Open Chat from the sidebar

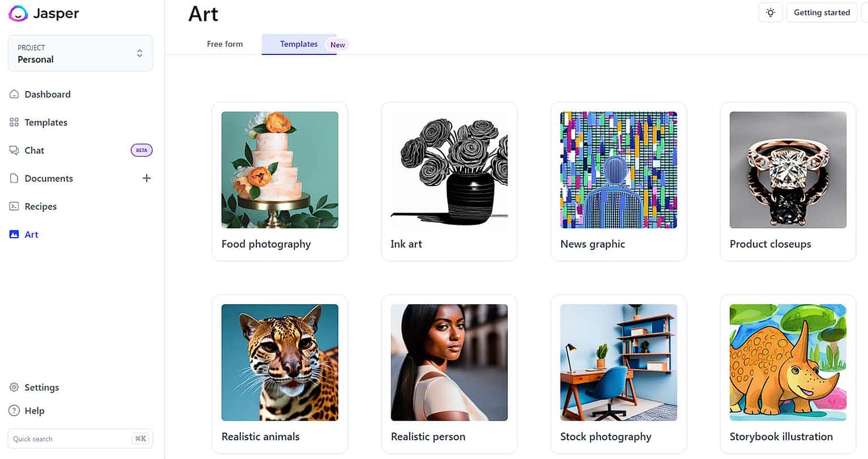tap(34, 150)
